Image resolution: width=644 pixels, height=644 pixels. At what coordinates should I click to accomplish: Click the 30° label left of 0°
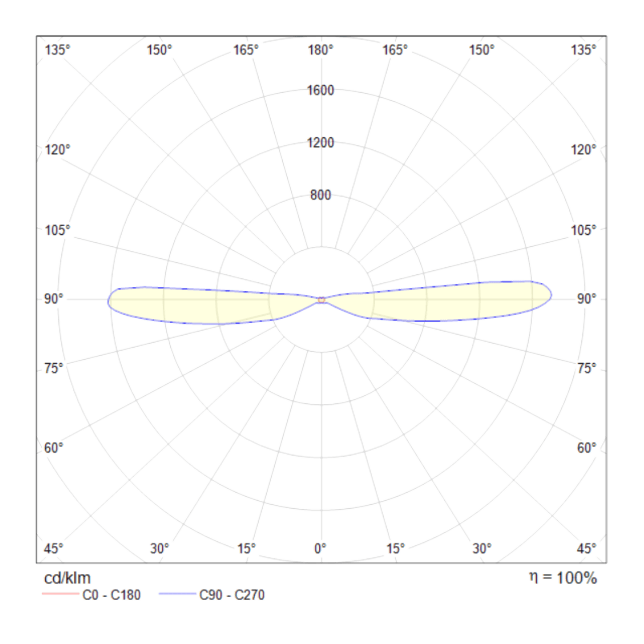pos(159,548)
